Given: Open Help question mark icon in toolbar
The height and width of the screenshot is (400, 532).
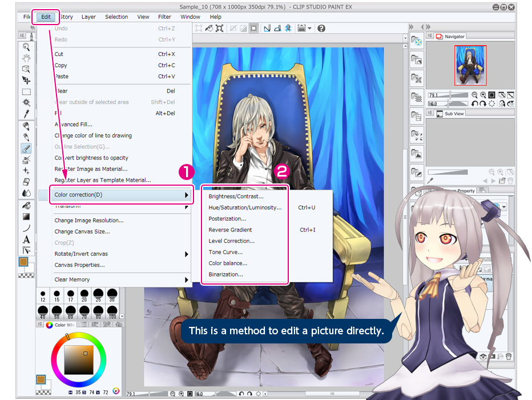Looking at the screenshot, I should (x=321, y=28).
